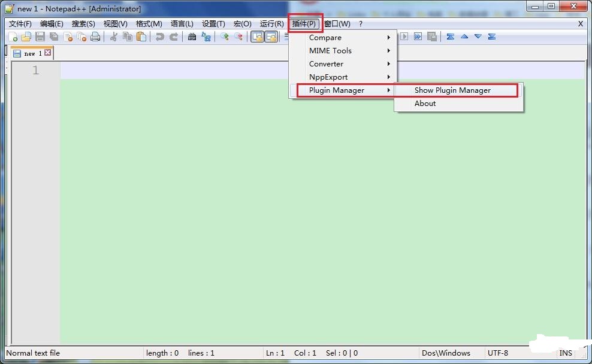
Task: Create a new file with toolbar icon
Action: click(x=13, y=37)
